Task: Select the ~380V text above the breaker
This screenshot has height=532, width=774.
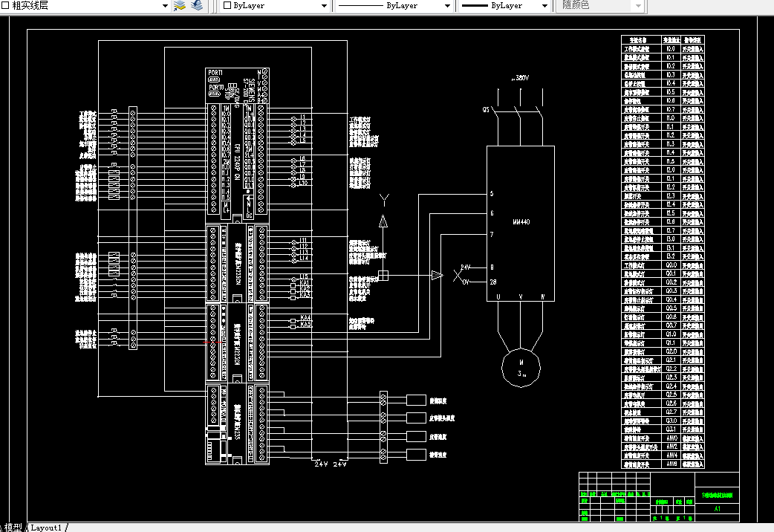Action: (x=520, y=78)
